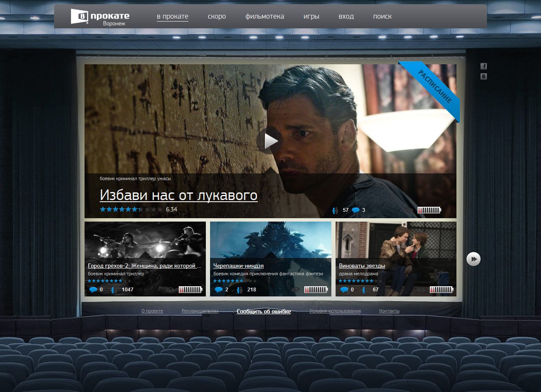This screenshot has width=541, height=392.
Task: Toggle eye icon on «Избави нас от лукавого»
Action: 409,210
